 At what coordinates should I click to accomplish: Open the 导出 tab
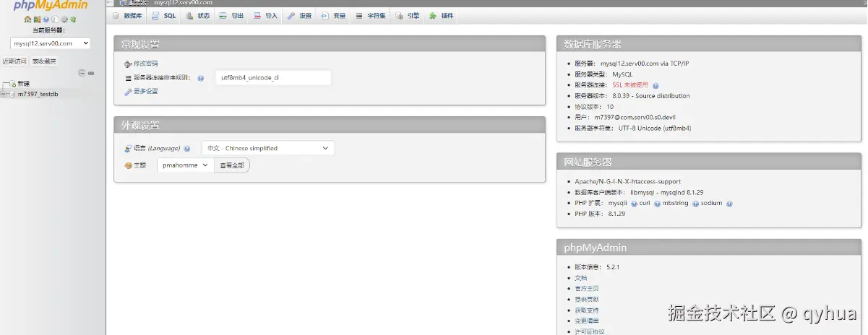(x=231, y=15)
